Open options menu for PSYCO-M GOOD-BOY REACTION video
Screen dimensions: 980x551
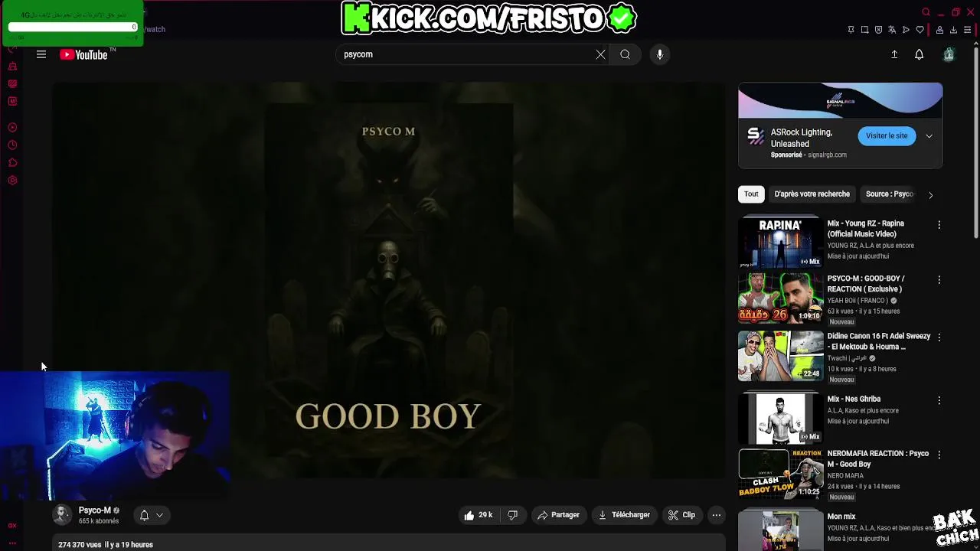click(939, 280)
